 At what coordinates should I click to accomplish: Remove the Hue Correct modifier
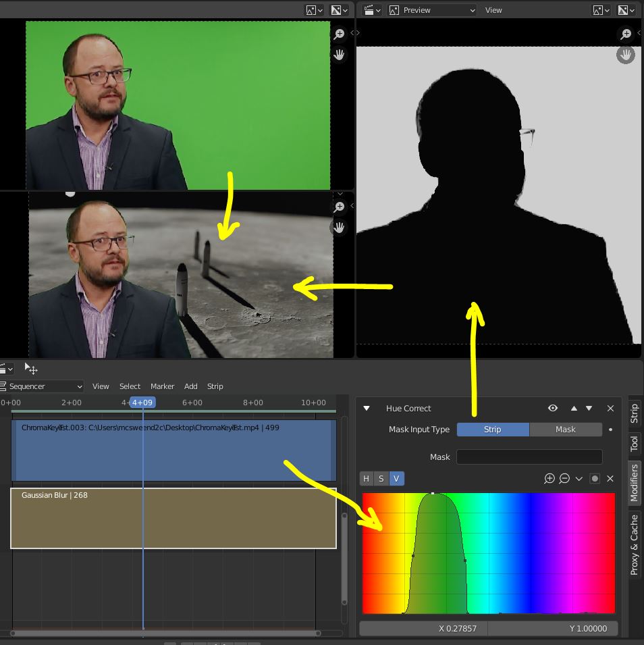pyautogui.click(x=610, y=408)
